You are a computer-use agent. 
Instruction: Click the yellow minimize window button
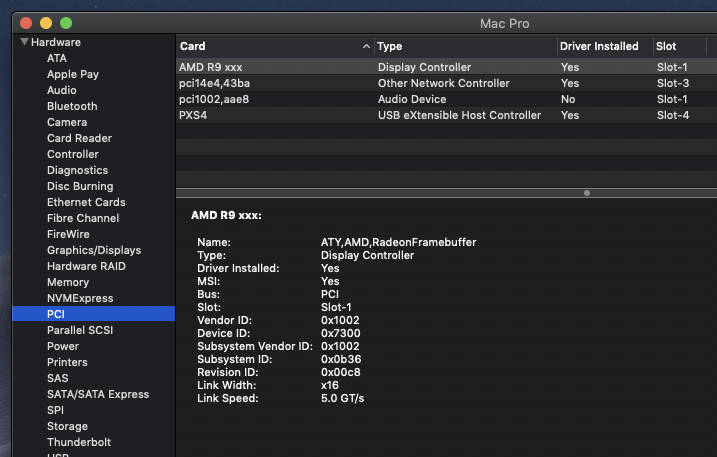(46, 22)
